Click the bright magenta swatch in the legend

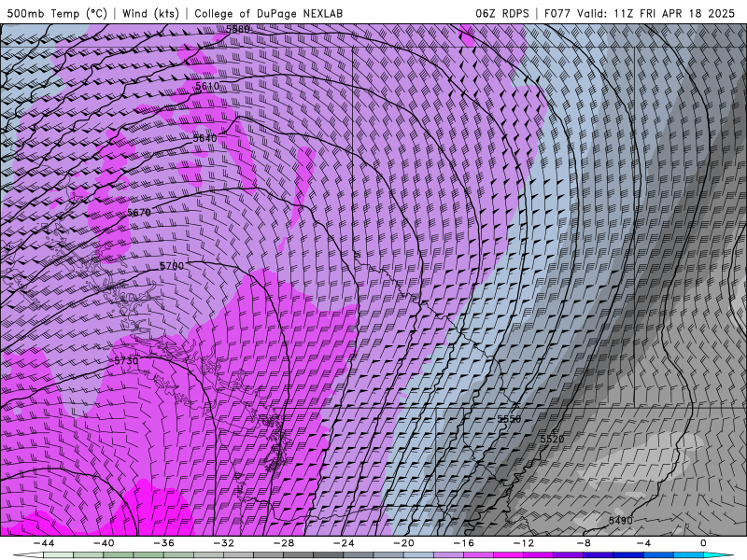pyautogui.click(x=508, y=555)
